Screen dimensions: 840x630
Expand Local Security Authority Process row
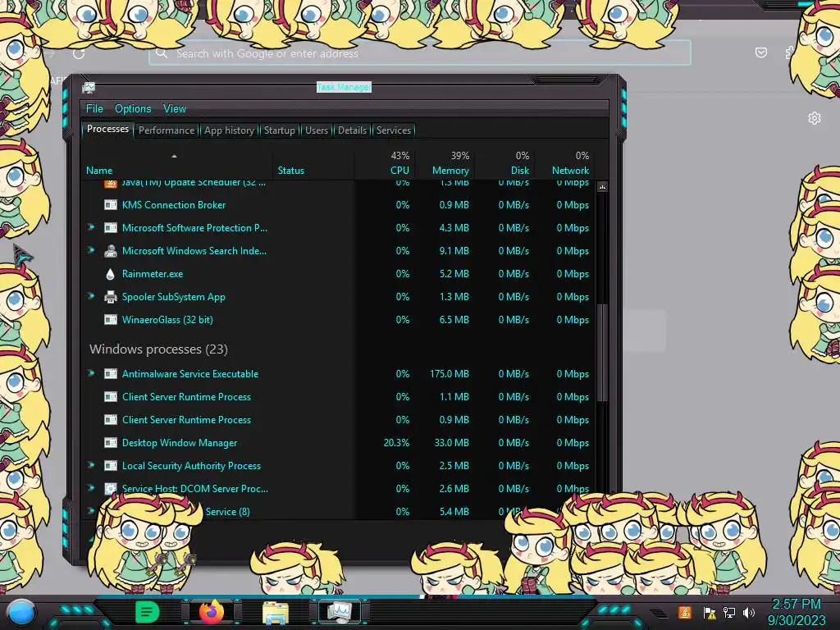(x=91, y=466)
